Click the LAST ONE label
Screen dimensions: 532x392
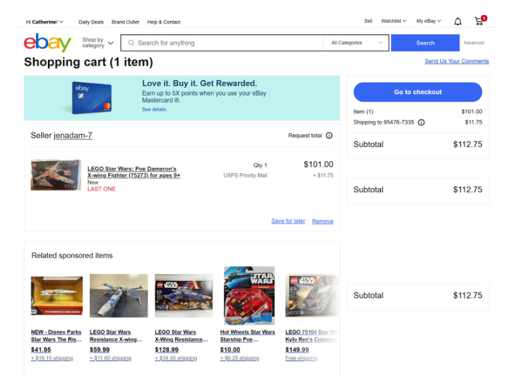click(x=102, y=189)
